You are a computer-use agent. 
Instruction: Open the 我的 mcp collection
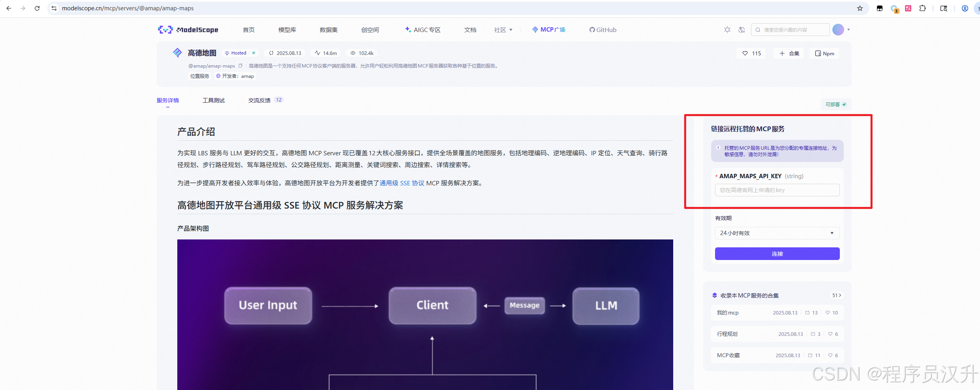[x=777, y=313]
